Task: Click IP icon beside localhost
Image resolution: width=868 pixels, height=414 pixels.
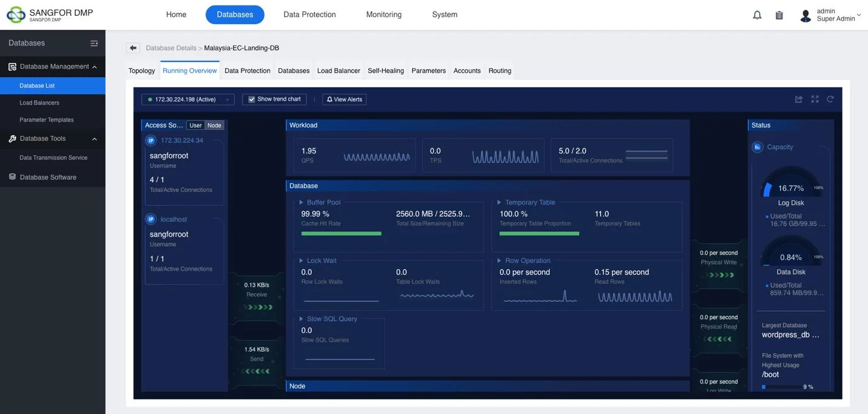Action: pos(151,219)
